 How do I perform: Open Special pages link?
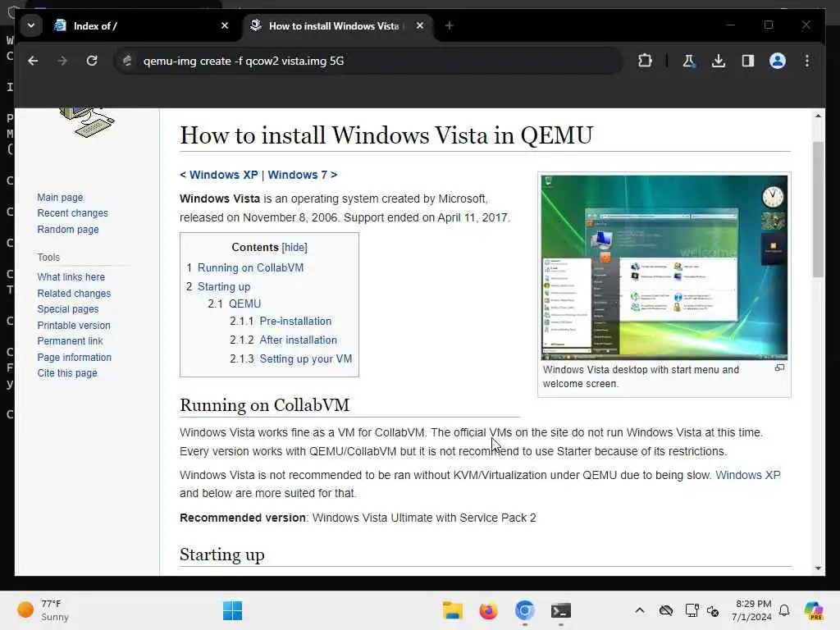[x=68, y=309]
